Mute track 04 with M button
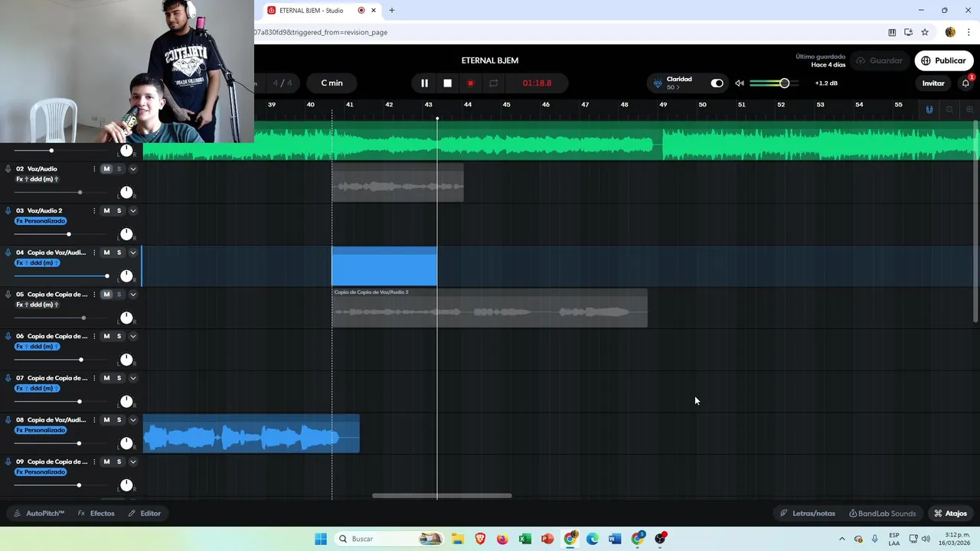The height and width of the screenshot is (551, 980). point(106,253)
